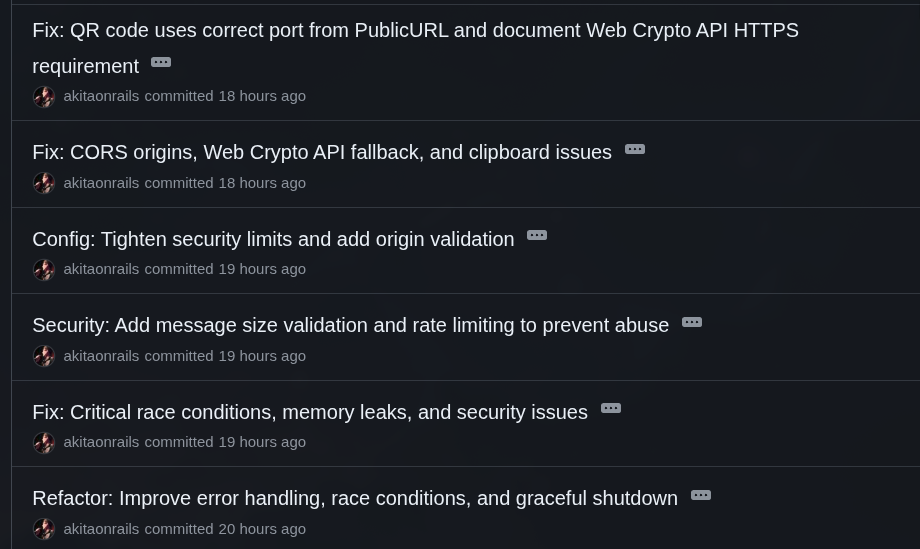Screen dimensions: 920x549
Task: Click avatar beside Config security limits commit
Action: tap(44, 270)
